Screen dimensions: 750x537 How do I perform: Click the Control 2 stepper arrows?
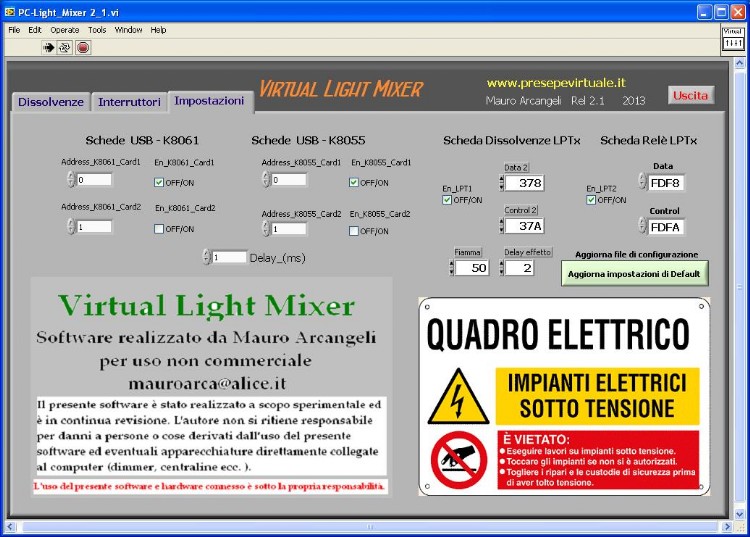pos(502,226)
